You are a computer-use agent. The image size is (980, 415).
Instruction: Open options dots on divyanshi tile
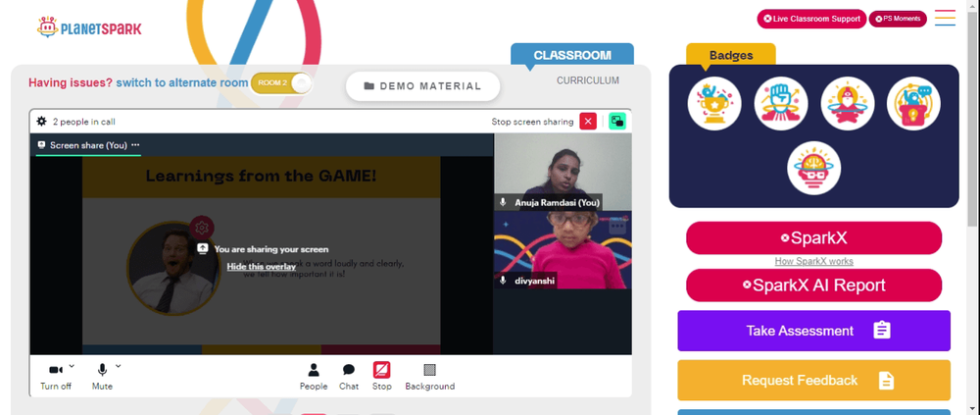pos(617,226)
